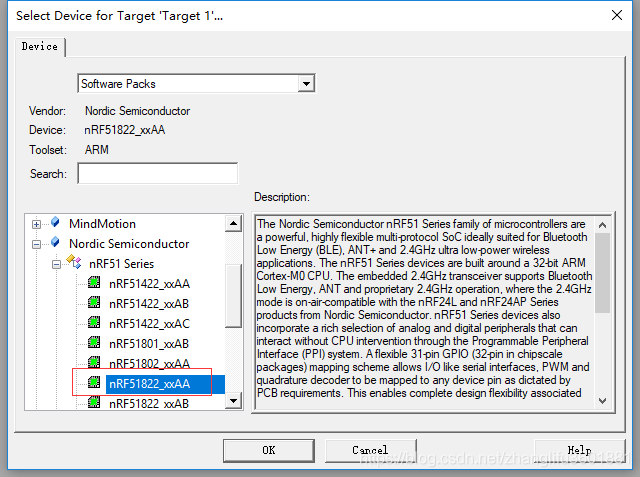Click description box scroll down arrow
Screen dimensions: 640x477
pos(602,401)
